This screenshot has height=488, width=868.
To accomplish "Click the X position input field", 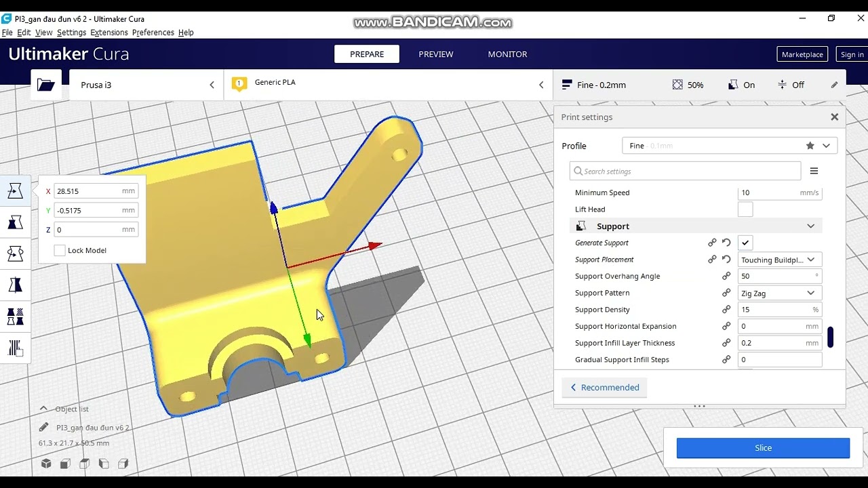I will [96, 191].
